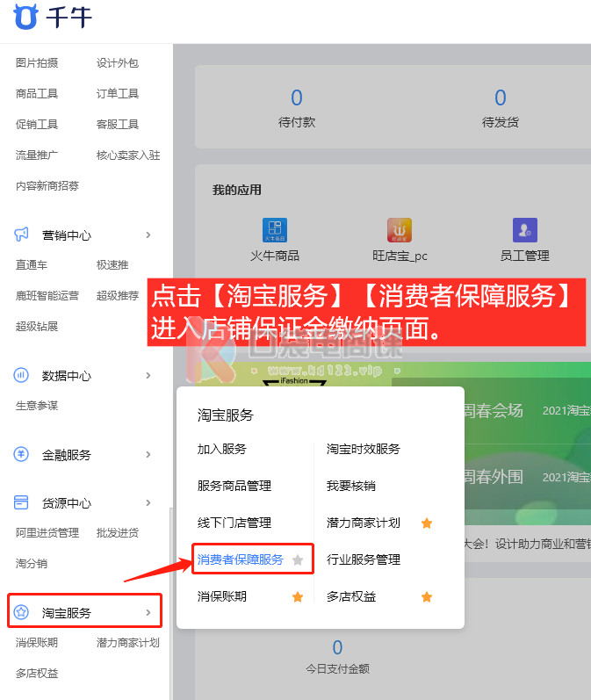Expand the 金融服务 chevron
Image resolution: width=591 pixels, height=700 pixels.
point(148,454)
